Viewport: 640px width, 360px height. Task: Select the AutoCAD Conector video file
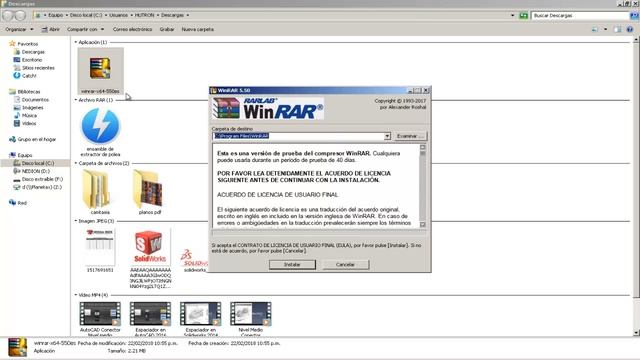tap(100, 319)
